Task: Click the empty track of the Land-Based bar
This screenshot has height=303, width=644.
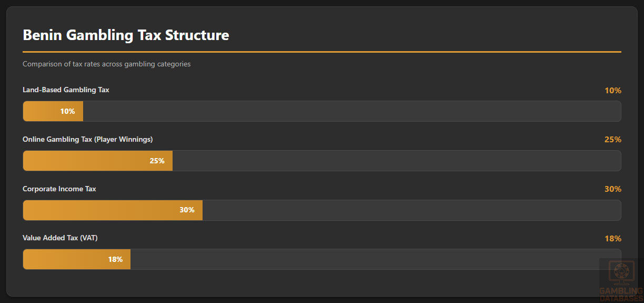Action: tap(351, 111)
